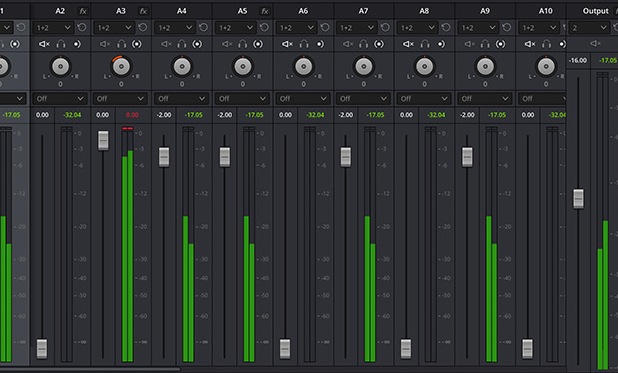Solo track A6 with its headphones icon
This screenshot has width=618, height=373.
pyautogui.click(x=303, y=44)
